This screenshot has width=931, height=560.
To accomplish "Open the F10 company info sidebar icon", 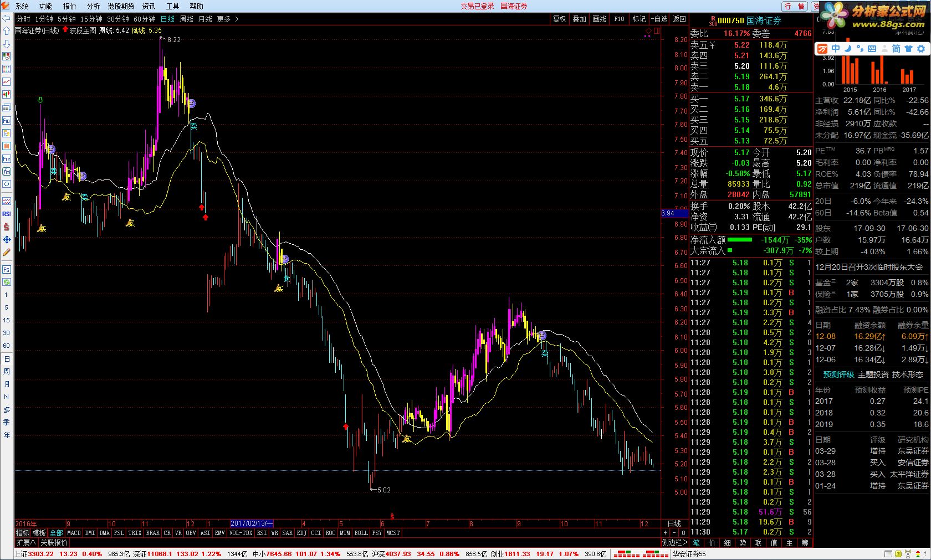I will tap(6, 121).
